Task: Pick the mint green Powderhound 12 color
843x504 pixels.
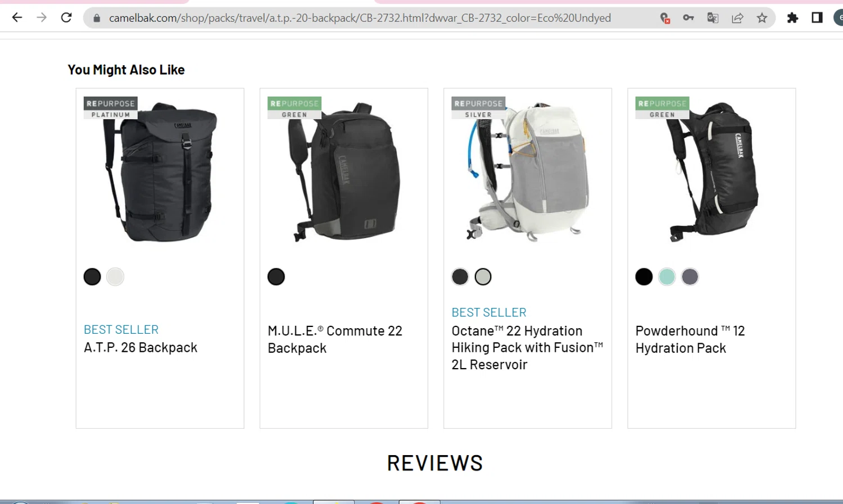Action: [x=667, y=276]
